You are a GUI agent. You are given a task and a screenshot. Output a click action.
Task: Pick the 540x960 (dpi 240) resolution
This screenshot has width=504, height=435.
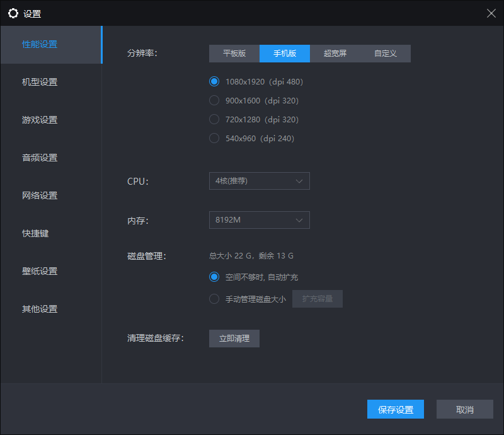[214, 138]
